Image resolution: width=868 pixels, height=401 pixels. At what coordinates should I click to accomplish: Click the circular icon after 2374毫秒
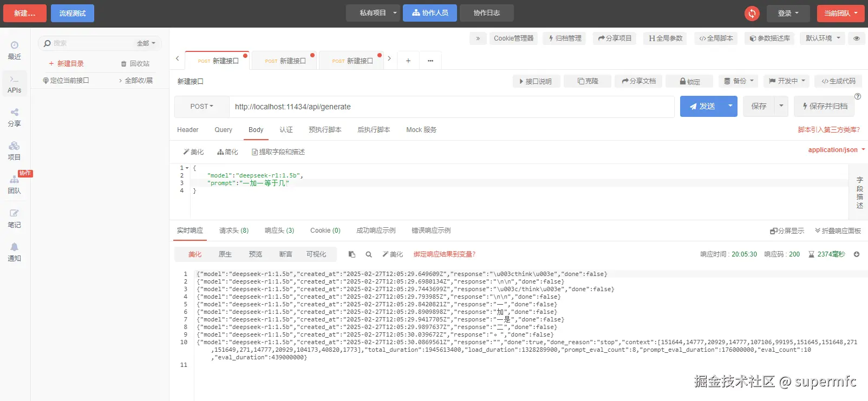[x=857, y=254]
